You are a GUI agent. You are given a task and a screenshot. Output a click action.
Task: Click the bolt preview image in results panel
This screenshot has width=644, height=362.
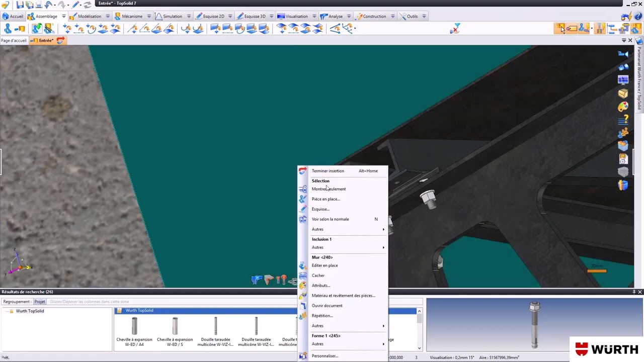tap(534, 325)
